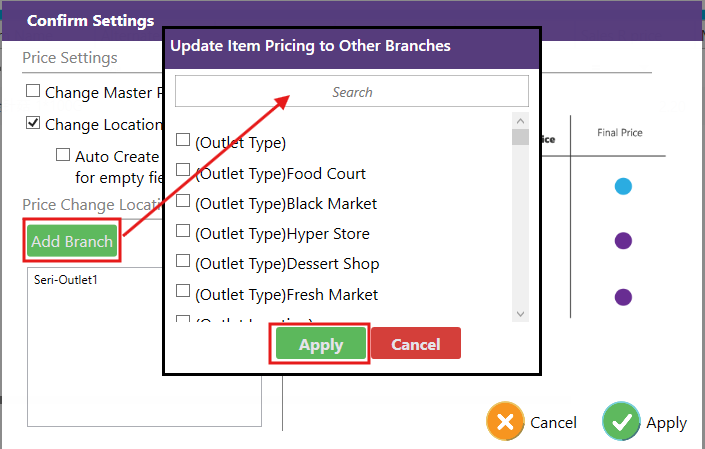The width and height of the screenshot is (705, 449).
Task: Select the Hyper Store outlet type checkbox
Action: tap(183, 231)
